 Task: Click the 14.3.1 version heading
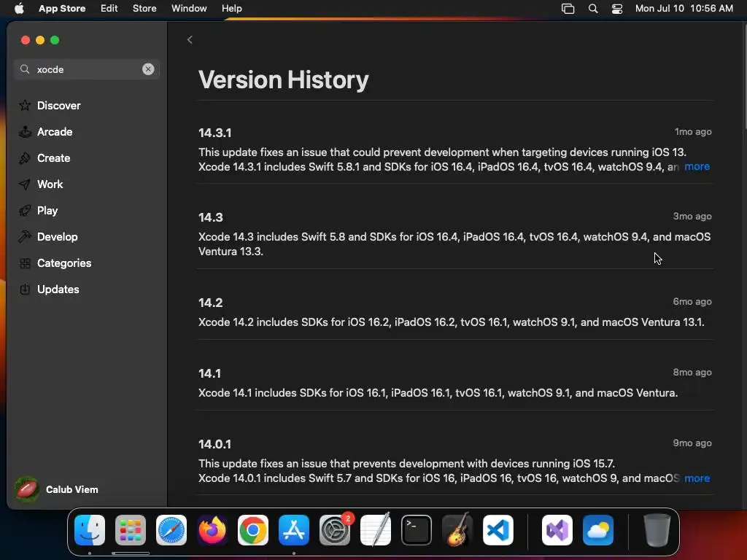(x=215, y=133)
